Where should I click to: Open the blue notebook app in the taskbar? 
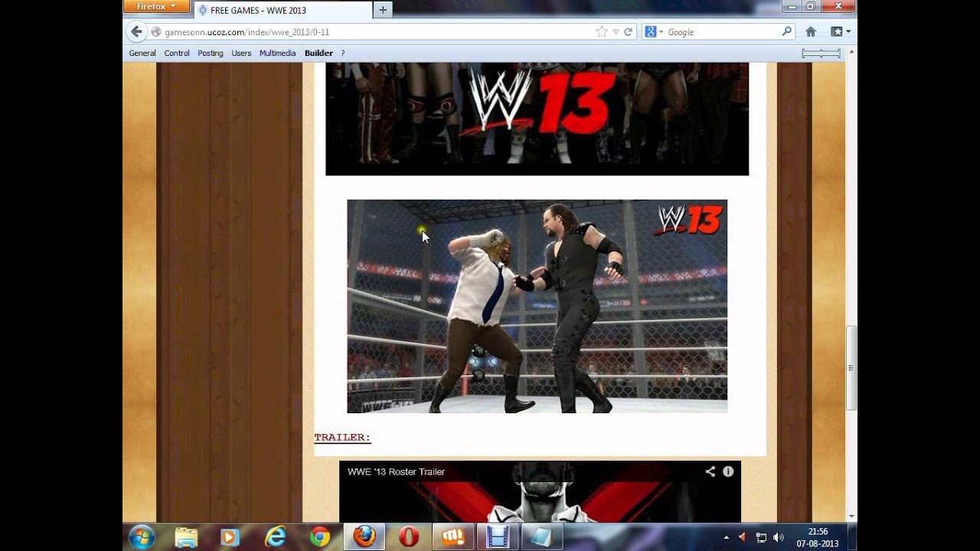pyautogui.click(x=542, y=537)
